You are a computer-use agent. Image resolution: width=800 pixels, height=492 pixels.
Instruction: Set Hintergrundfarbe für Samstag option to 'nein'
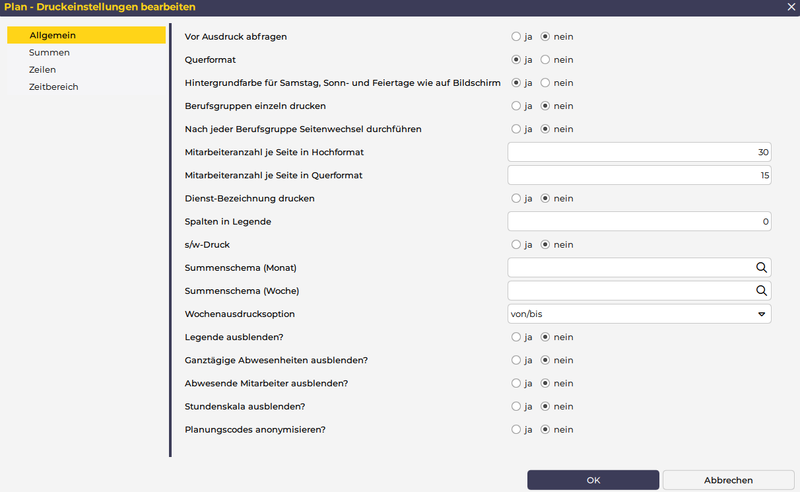coord(546,83)
